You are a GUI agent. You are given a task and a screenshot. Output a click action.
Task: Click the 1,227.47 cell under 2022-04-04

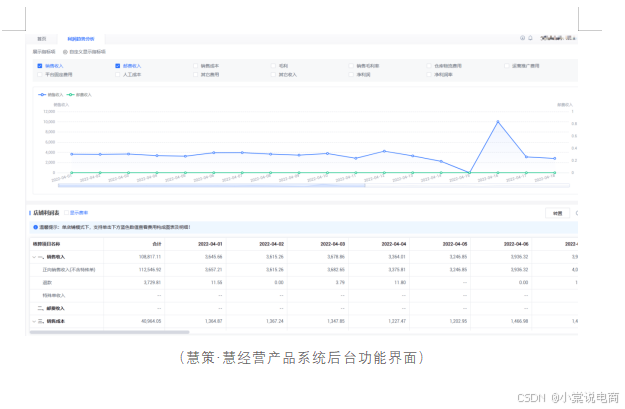pos(397,321)
